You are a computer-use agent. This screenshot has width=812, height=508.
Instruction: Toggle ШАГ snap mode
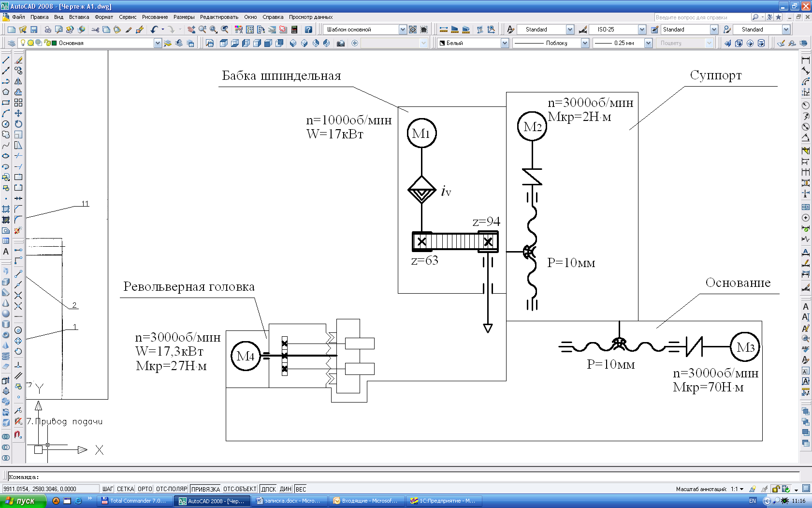coord(108,489)
